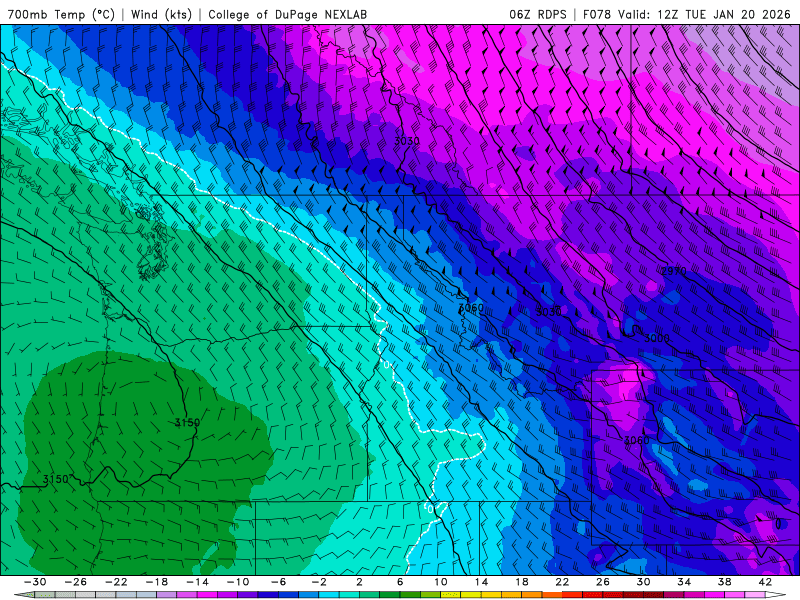The height and width of the screenshot is (600, 800).
Task: Click the cyan swatch beneath the -2 label
Action: pos(329,595)
